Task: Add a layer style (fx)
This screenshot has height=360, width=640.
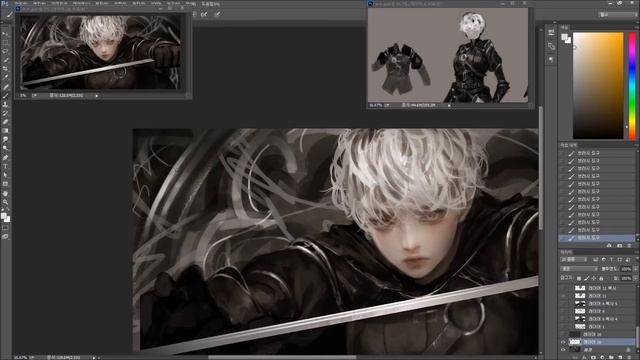Action: pyautogui.click(x=584, y=358)
